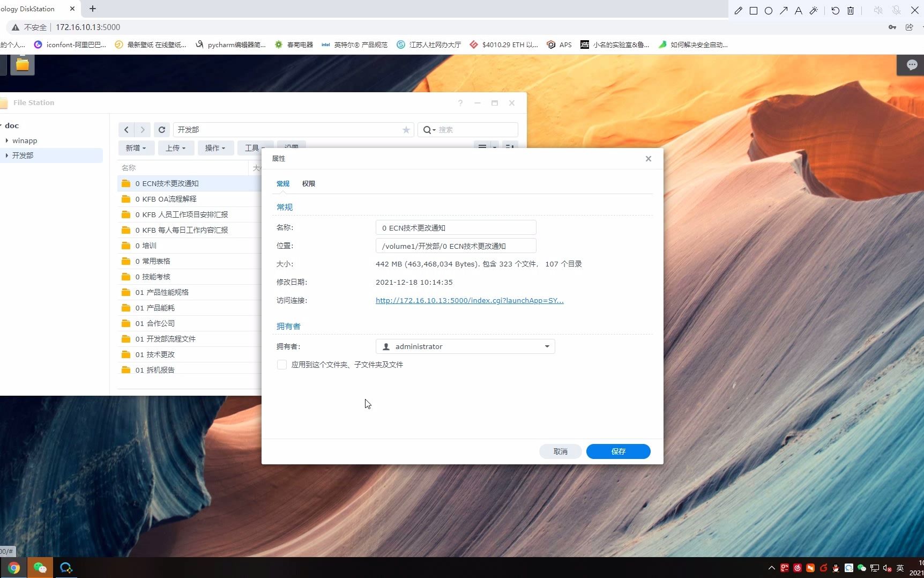Click the muted volume tray icon
The image size is (924, 578).
coord(887,568)
